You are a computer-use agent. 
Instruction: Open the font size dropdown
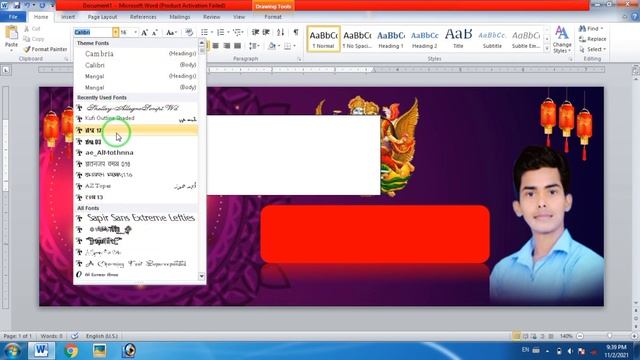[x=135, y=32]
